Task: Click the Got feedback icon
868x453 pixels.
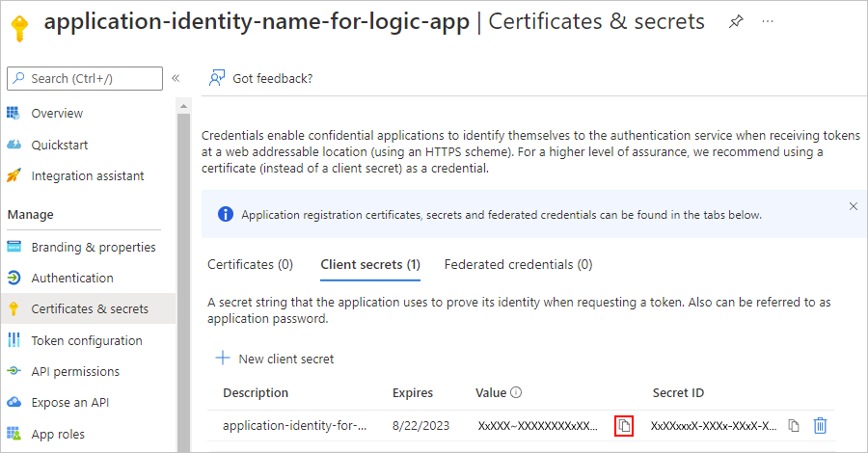Action: pyautogui.click(x=217, y=78)
